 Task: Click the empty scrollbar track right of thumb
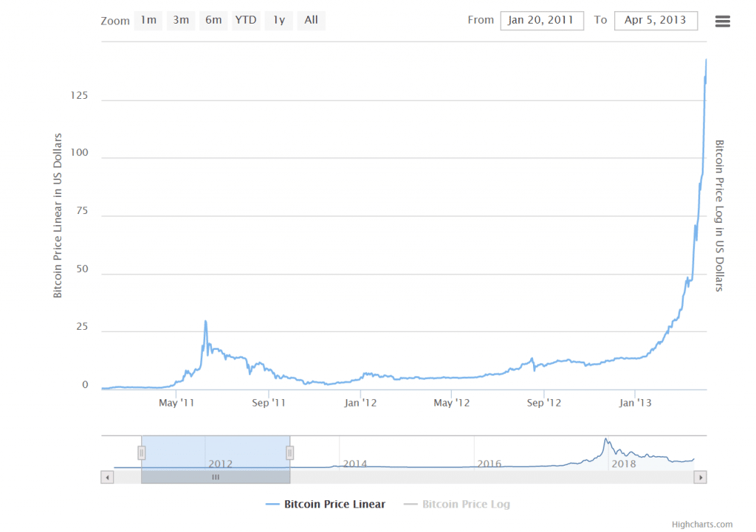487,477
